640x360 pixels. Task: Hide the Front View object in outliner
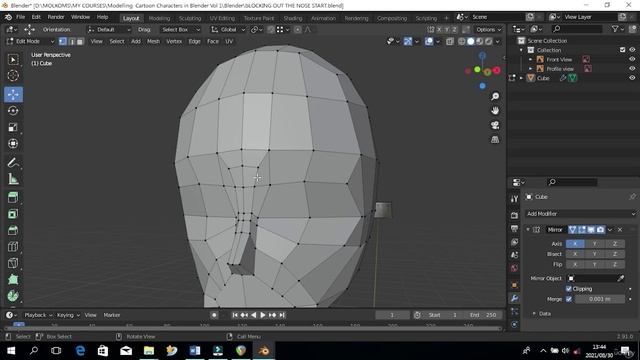click(632, 59)
